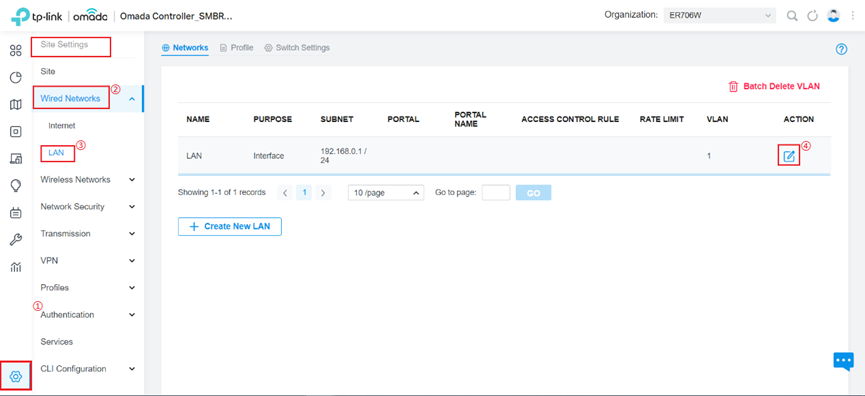The image size is (865, 396).
Task: Open the Services menu item
Action: coord(57,342)
